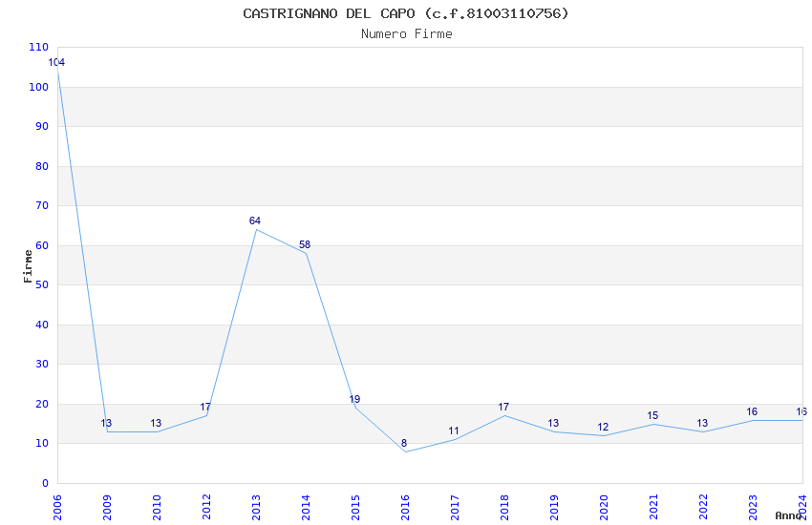Image resolution: width=812 pixels, height=525 pixels.
Task: Select the 2014 year tick label
Action: [x=306, y=508]
